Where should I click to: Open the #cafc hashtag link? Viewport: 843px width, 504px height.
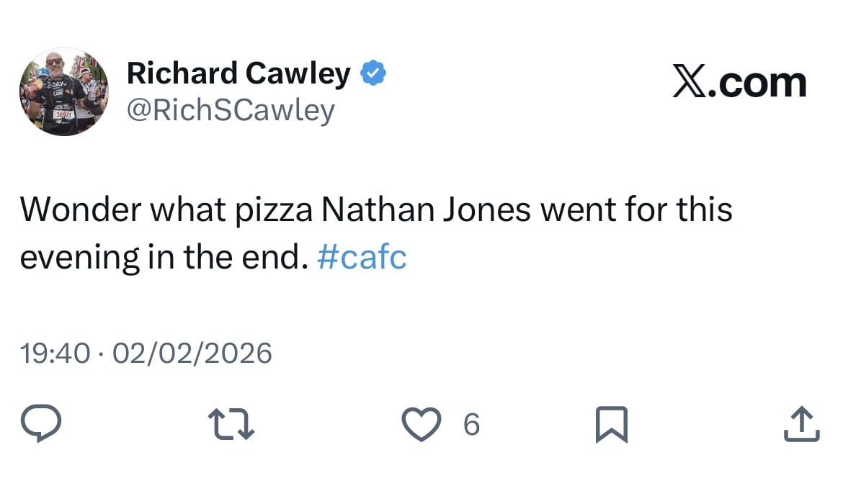362,257
